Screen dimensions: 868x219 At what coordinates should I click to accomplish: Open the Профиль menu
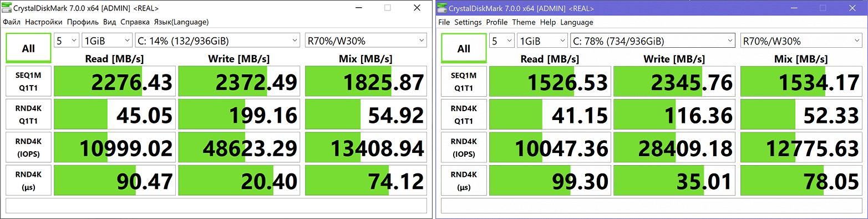[x=83, y=22]
